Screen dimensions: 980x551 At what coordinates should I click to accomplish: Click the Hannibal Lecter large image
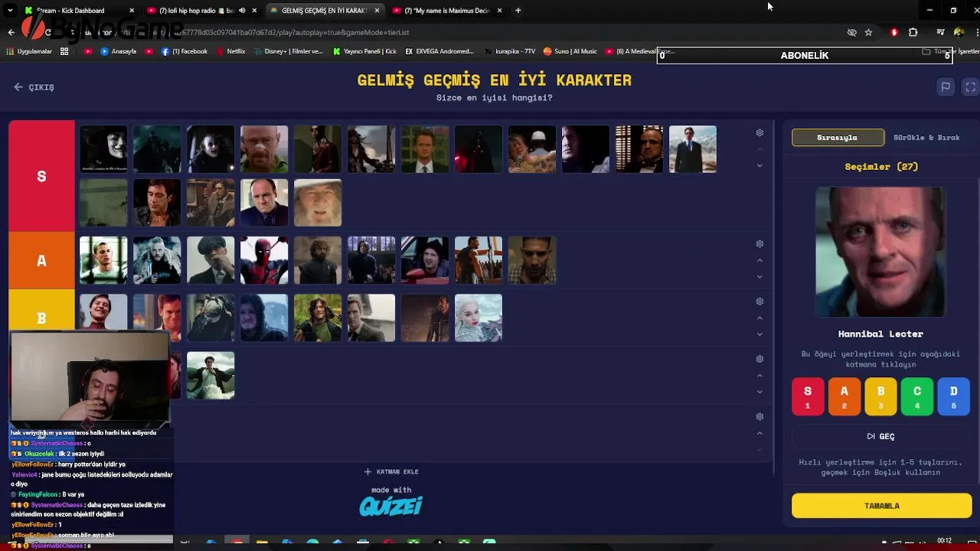coord(880,252)
